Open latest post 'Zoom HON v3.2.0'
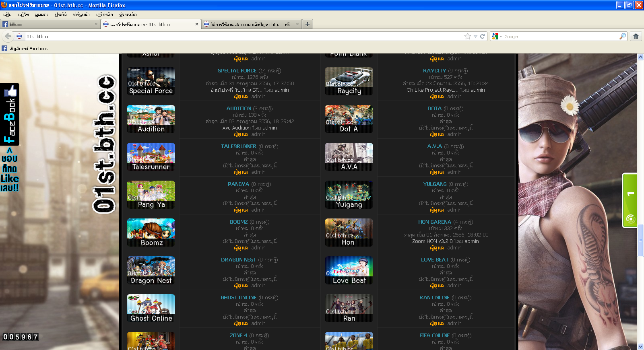Screen dimensions: 644x350 (432, 241)
